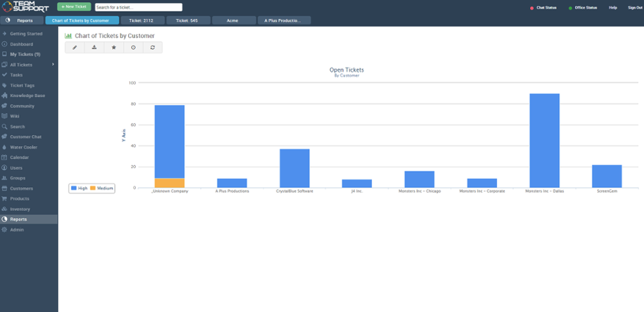Image resolution: width=644 pixels, height=312 pixels.
Task: Click the Getting Started sidebar icon
Action: coord(5,33)
